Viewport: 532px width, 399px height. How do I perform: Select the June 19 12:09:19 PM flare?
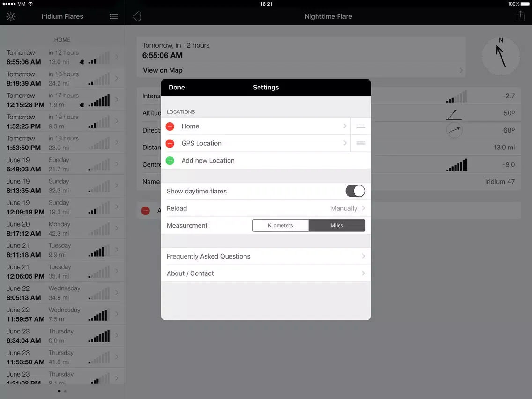(62, 207)
